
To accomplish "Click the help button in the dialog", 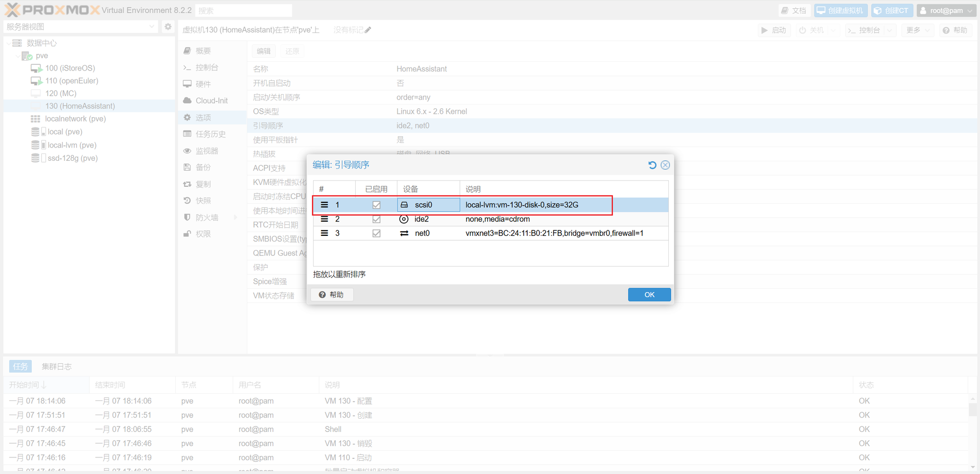I will (332, 295).
